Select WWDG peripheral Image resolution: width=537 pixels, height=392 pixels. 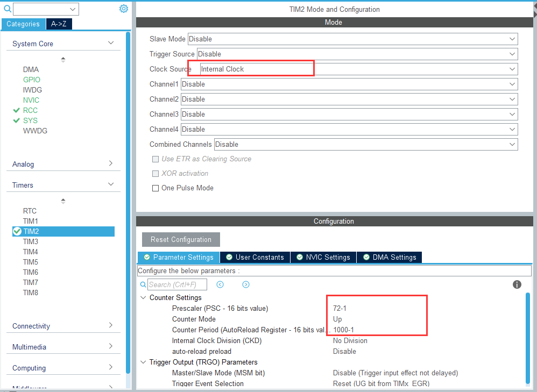(x=36, y=131)
